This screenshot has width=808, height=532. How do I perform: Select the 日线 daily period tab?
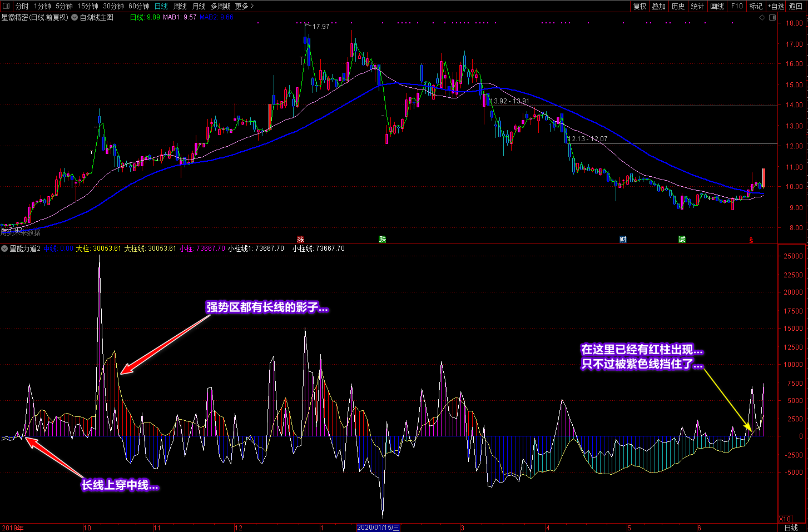tap(161, 6)
